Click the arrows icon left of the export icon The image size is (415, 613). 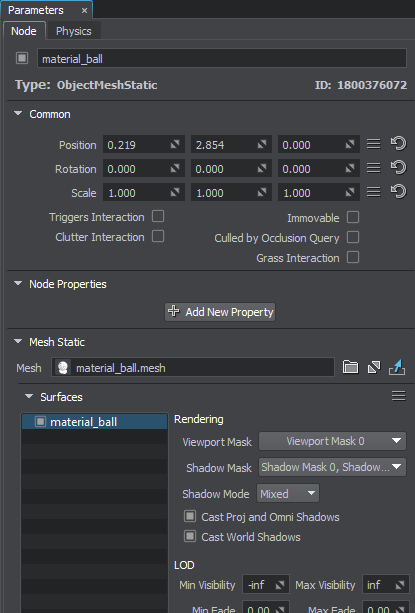[374, 367]
